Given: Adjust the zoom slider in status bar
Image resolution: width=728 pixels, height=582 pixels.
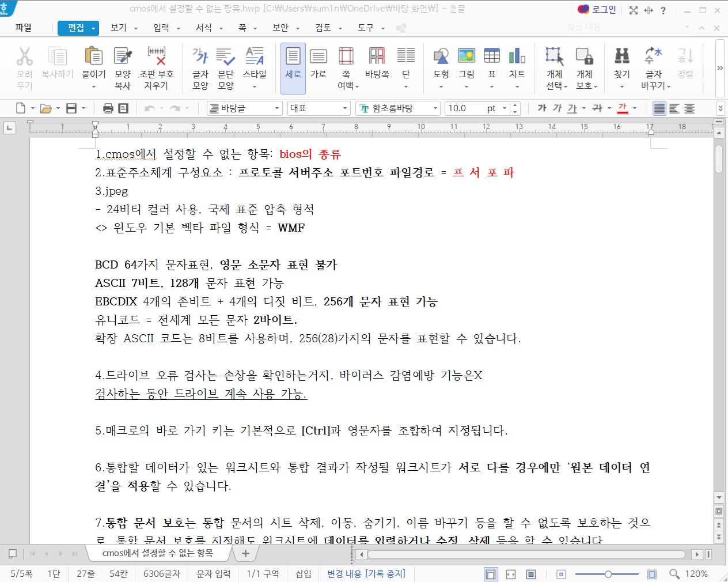Looking at the screenshot, I should [608, 574].
